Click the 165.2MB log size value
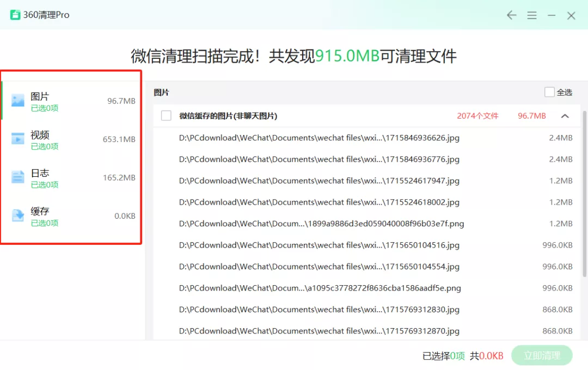The height and width of the screenshot is (370, 588). 119,177
